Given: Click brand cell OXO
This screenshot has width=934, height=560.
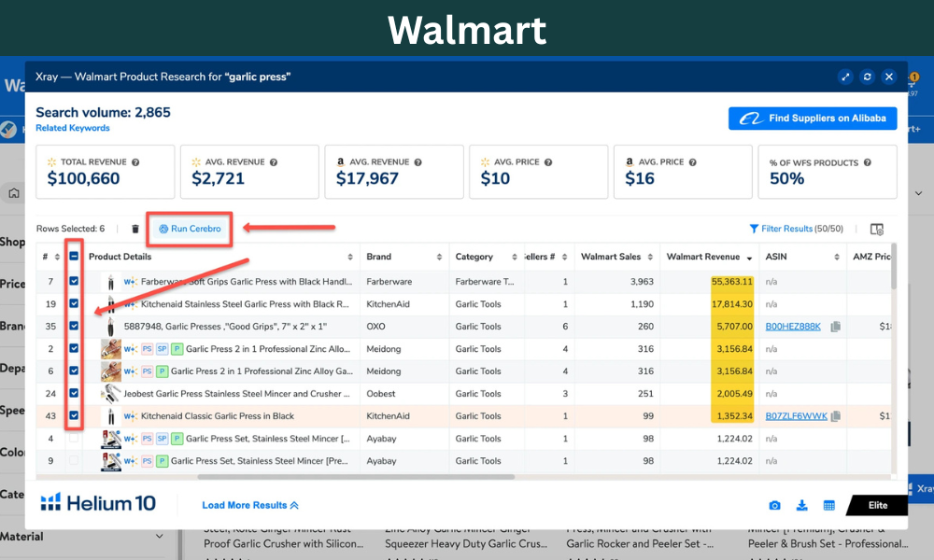Looking at the screenshot, I should click(x=375, y=327).
